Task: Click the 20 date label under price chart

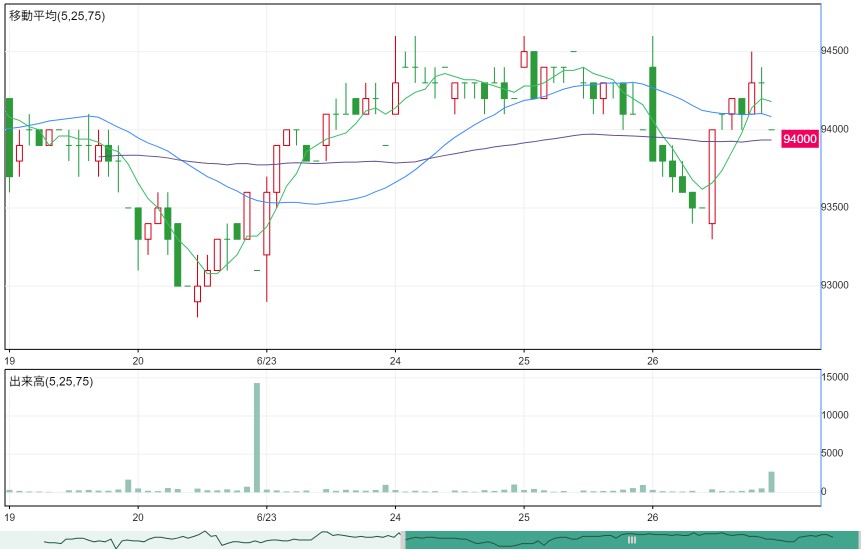Action: click(x=138, y=361)
